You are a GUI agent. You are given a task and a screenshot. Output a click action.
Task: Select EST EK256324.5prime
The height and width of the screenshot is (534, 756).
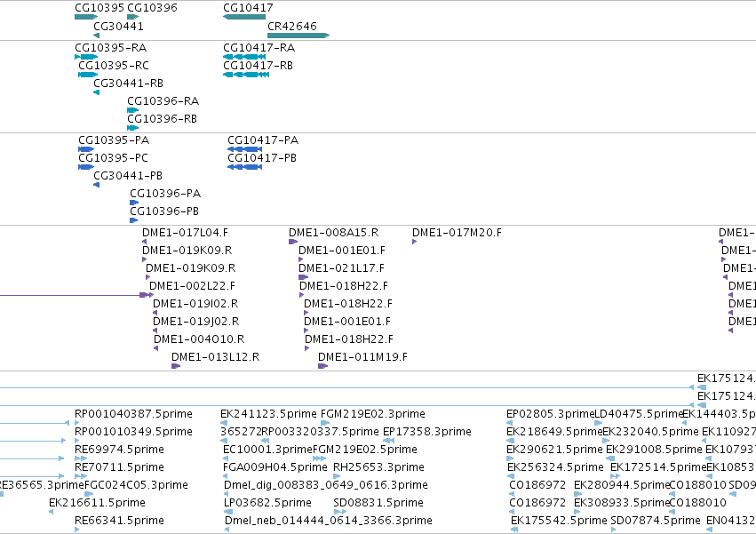[555, 467]
